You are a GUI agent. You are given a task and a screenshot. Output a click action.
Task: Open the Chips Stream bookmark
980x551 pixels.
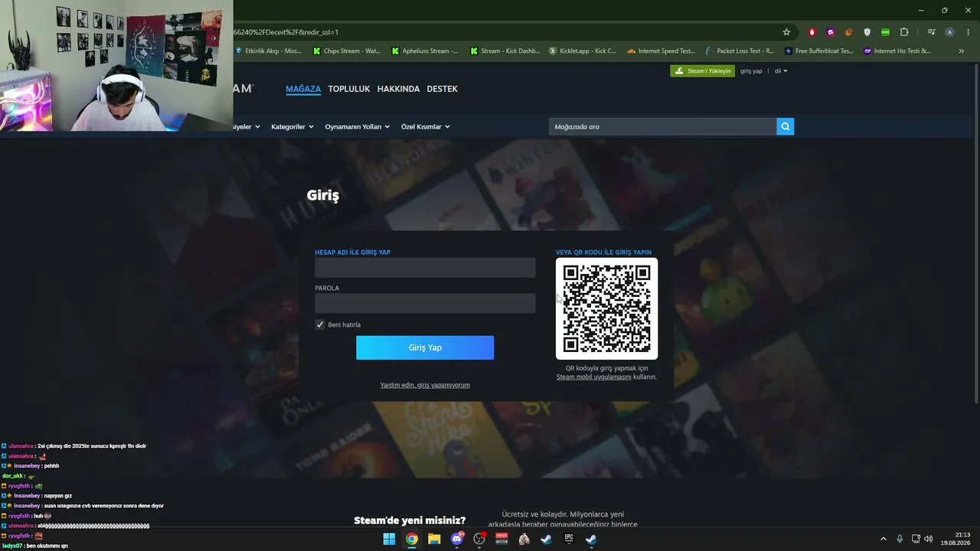[347, 51]
